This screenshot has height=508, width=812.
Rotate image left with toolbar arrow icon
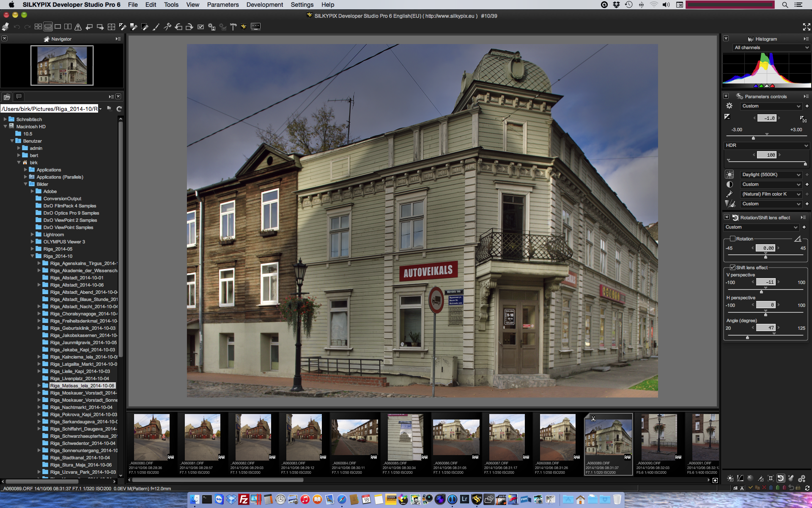[178, 27]
